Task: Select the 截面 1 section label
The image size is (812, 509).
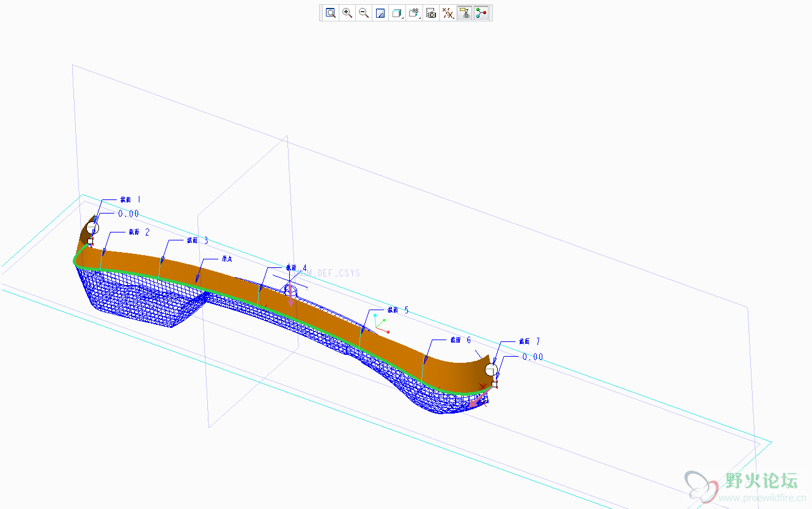Action: click(x=130, y=199)
